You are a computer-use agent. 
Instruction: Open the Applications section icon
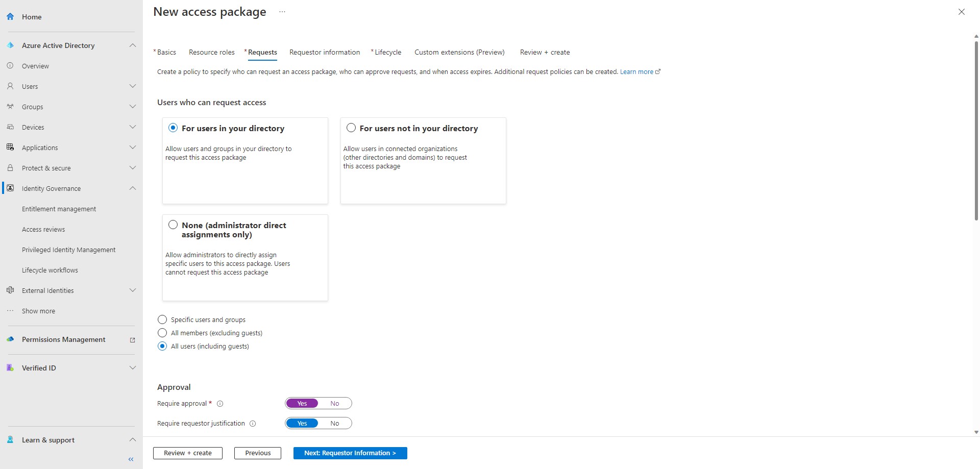10,147
